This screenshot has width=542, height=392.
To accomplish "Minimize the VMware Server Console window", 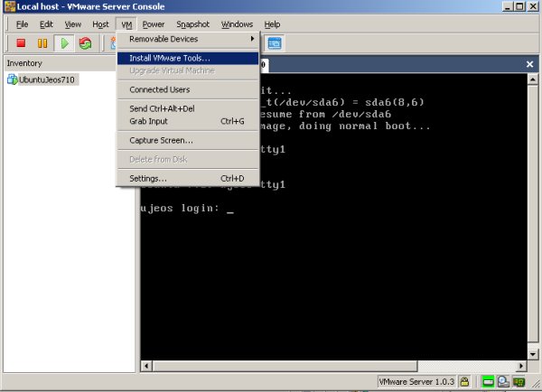I will pyautogui.click(x=508, y=6).
